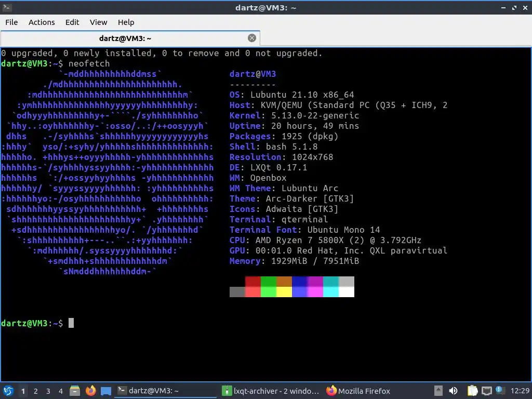
Task: Switch to desktop 1 in the pager
Action: tap(23, 391)
